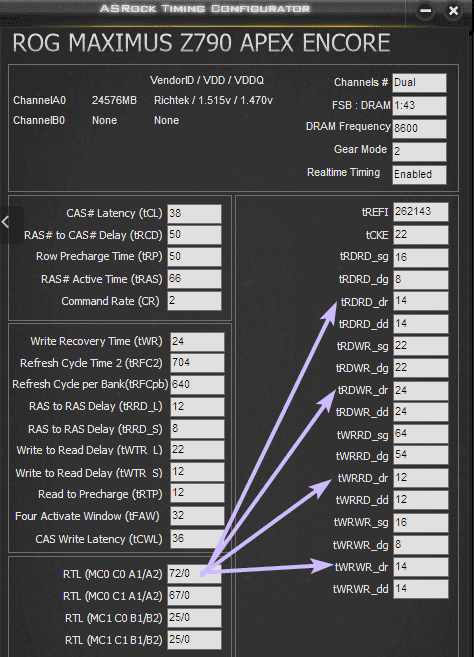Select the RAS# to CAS# Delay (tRCD) field
Viewport: 474px width, 657px height.
pos(194,235)
